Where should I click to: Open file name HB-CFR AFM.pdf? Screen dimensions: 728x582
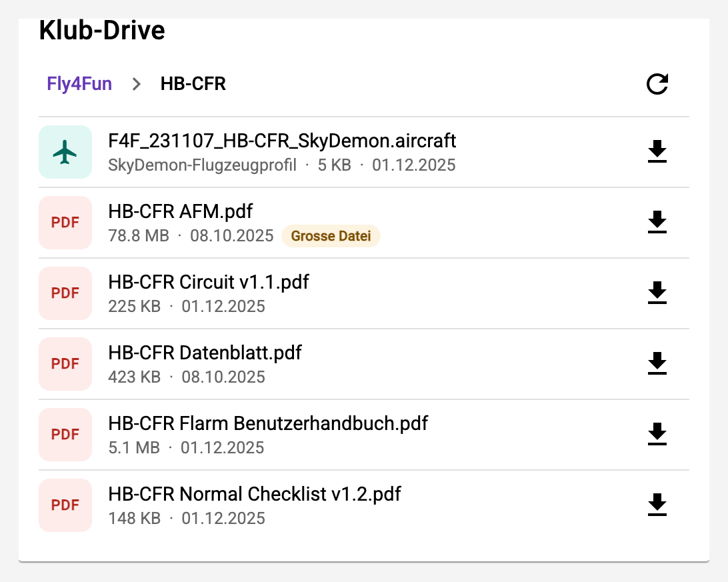pyautogui.click(x=180, y=211)
